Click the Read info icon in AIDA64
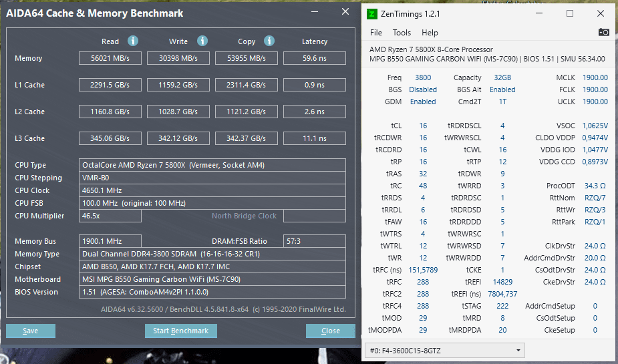Screen dimensions: 618x364 click(133, 41)
